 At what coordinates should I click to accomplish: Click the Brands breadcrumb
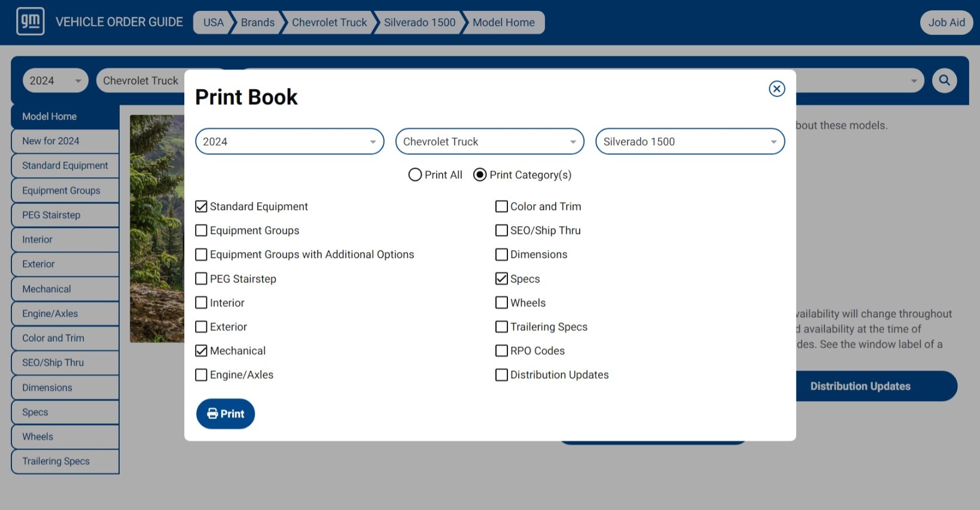(x=257, y=22)
